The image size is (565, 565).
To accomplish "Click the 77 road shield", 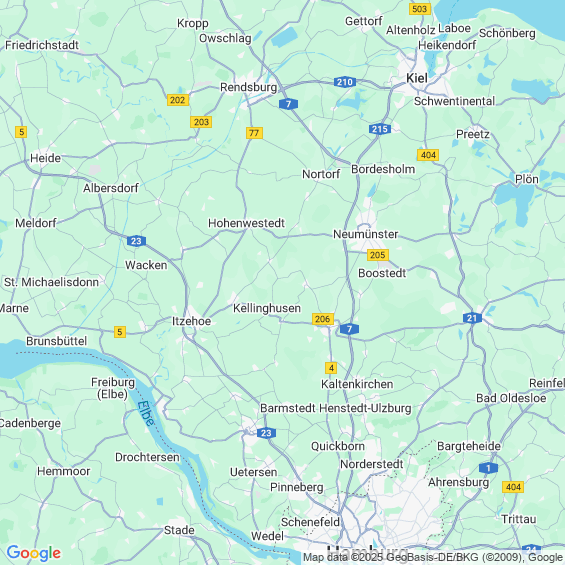I will pyautogui.click(x=254, y=133).
